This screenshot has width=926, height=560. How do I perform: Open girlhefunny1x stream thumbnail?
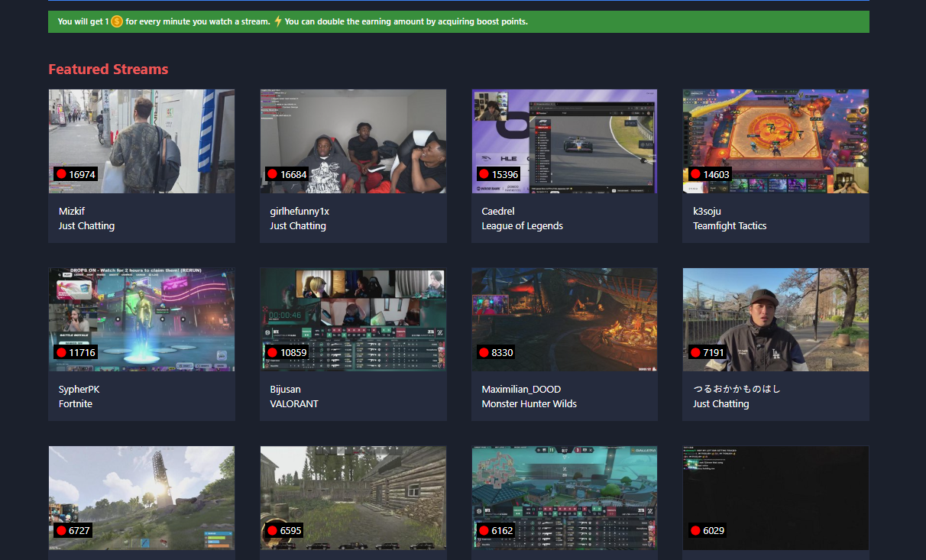[353, 141]
